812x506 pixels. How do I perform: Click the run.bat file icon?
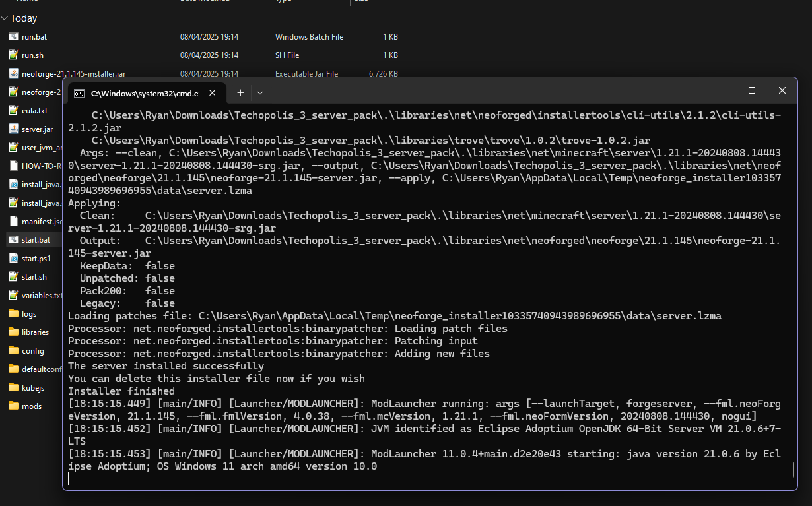tap(13, 37)
